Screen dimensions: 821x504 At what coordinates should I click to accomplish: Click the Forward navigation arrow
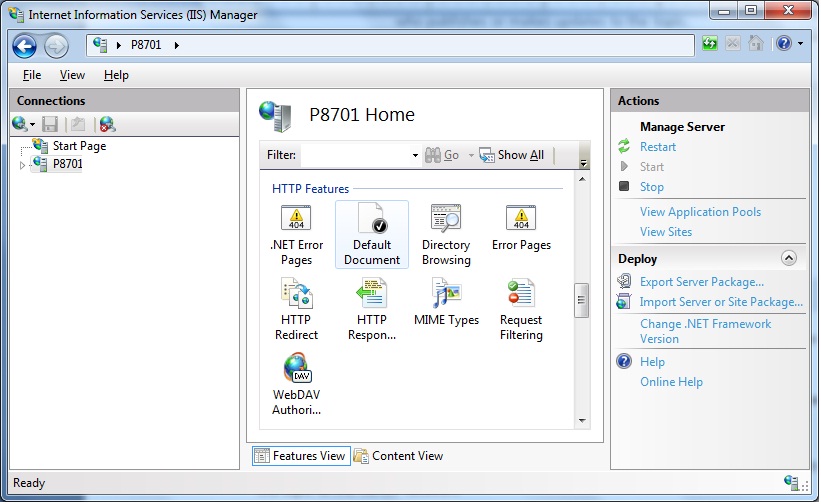point(56,46)
